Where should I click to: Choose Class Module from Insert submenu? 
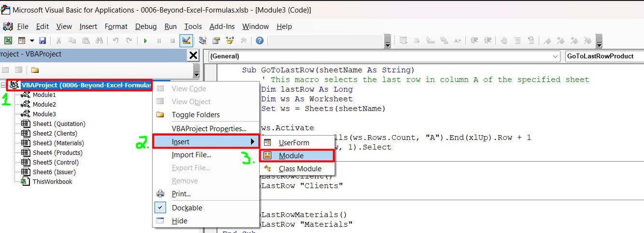(297, 169)
